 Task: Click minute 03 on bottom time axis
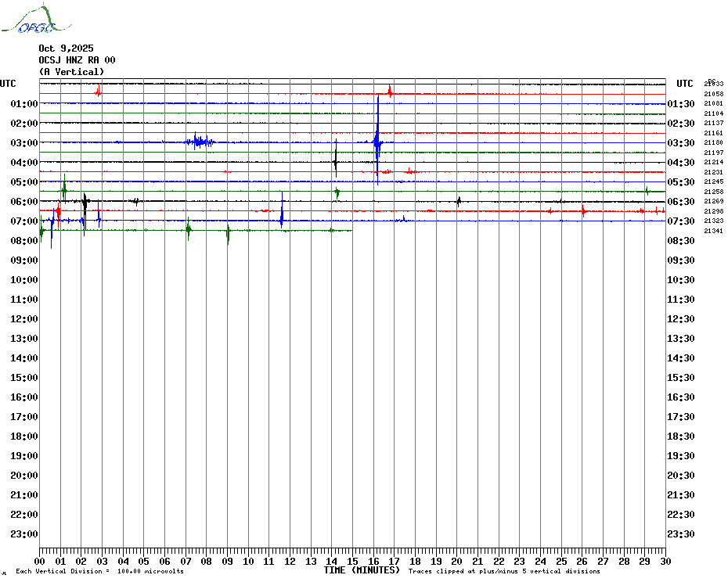(102, 561)
